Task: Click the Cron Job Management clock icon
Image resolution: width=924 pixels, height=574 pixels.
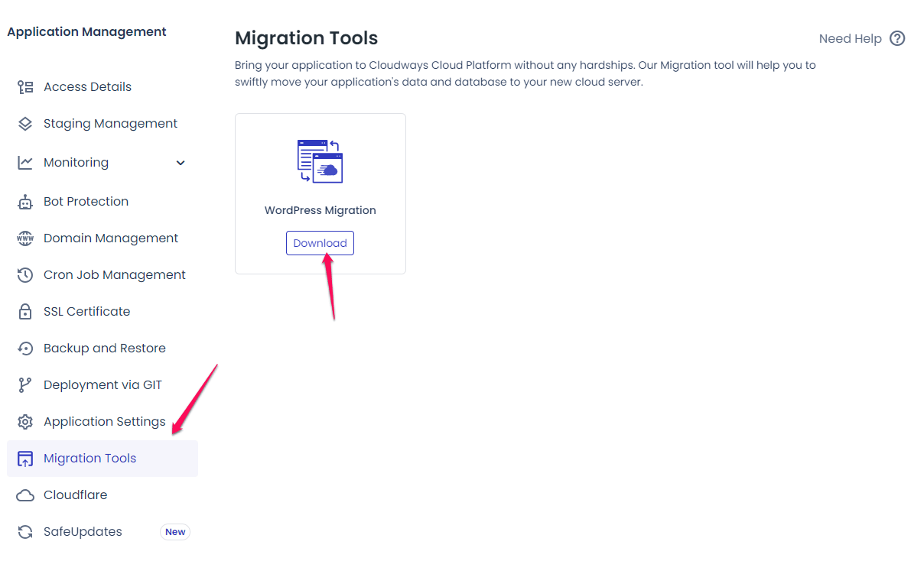Action: point(25,275)
